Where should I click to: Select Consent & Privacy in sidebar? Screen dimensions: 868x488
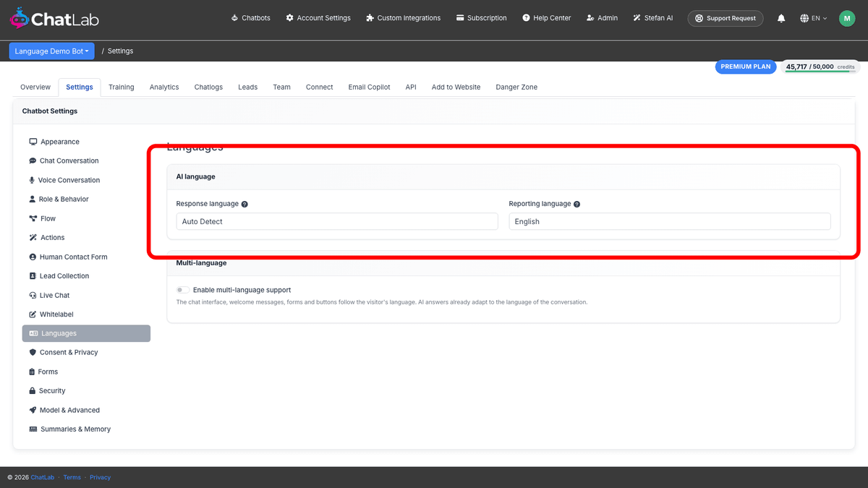[64, 352]
